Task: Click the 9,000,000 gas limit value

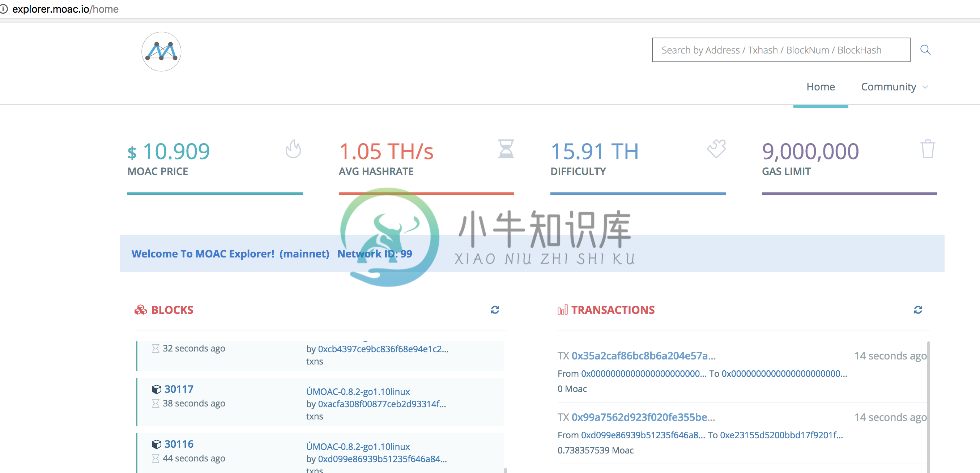Action: click(x=810, y=151)
